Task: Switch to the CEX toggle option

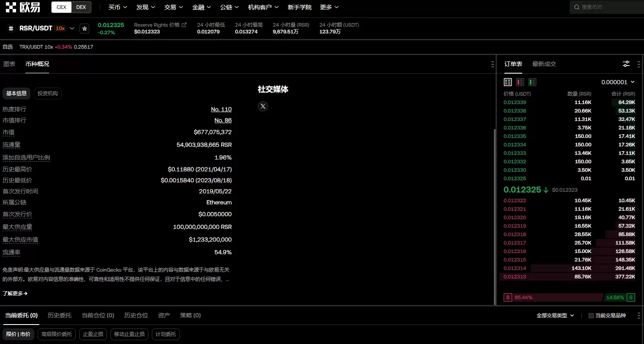Action: coord(62,7)
